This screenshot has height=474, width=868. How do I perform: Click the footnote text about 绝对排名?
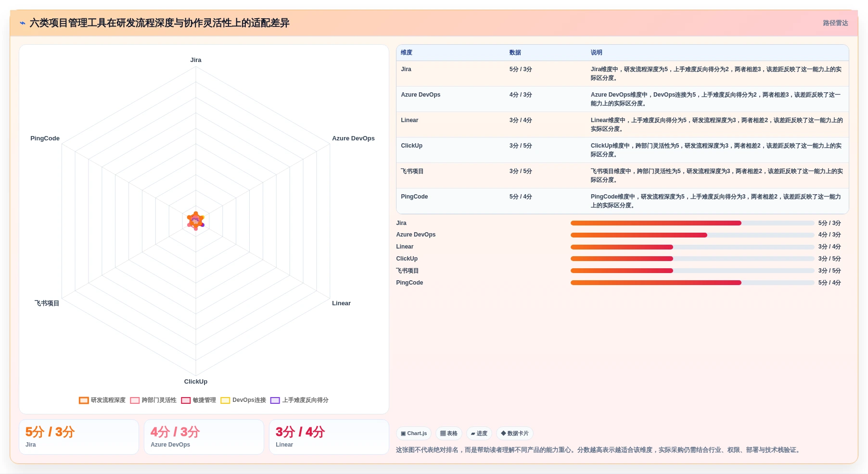(x=599, y=450)
